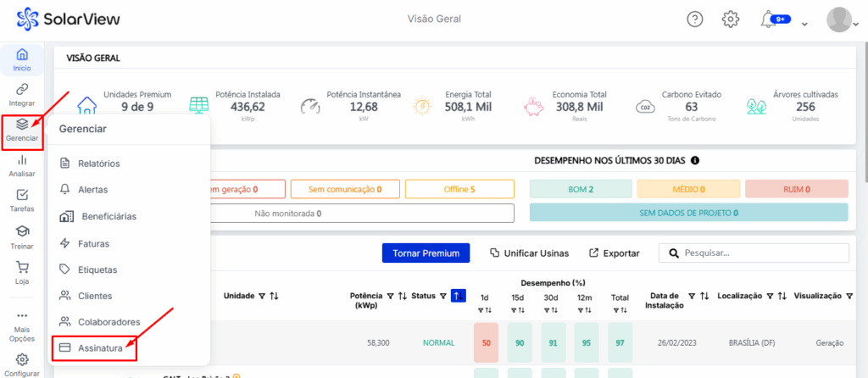Open settings gear in top bar
Viewport: 868px width, 378px height.
pyautogui.click(x=731, y=19)
